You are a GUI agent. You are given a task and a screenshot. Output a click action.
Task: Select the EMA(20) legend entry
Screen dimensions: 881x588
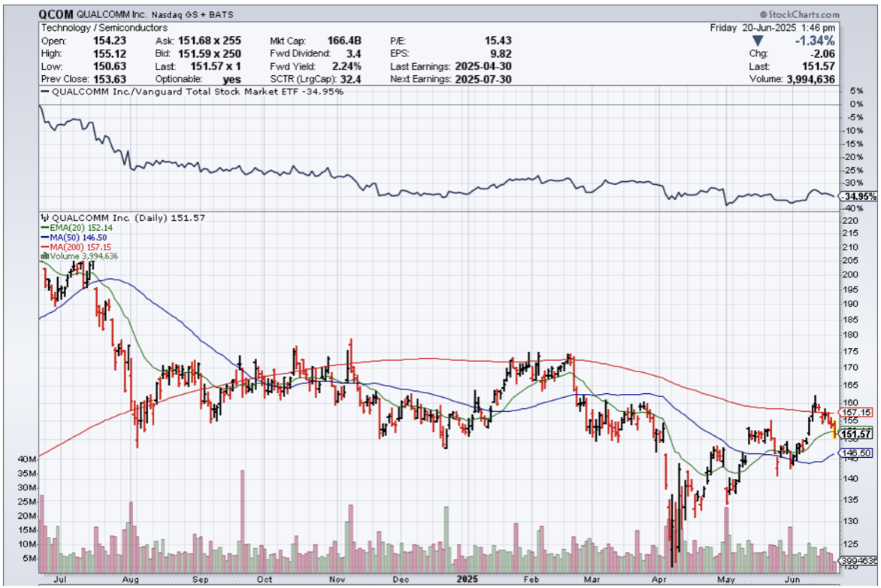point(70,228)
